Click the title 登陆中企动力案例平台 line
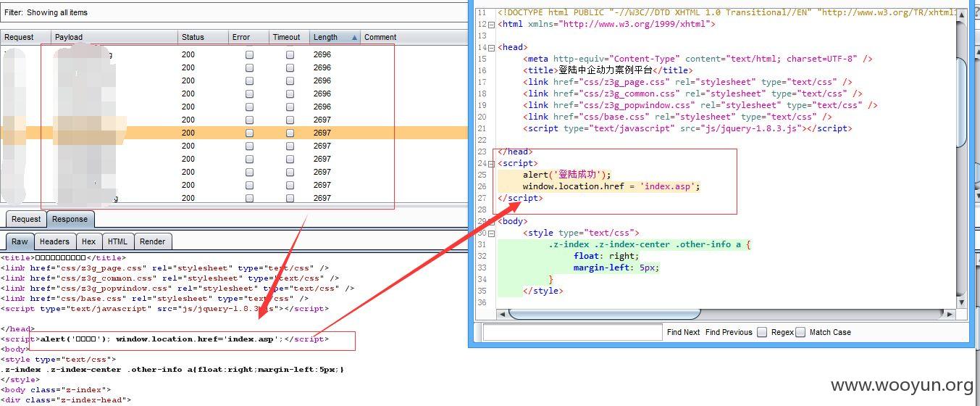This screenshot has height=406, width=980. pos(608,70)
